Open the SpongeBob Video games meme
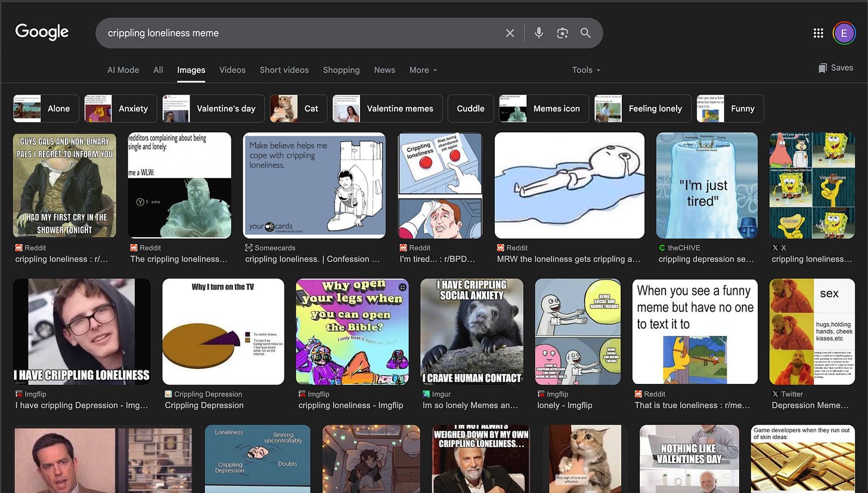Viewport: 868px width, 493px height. pos(812,185)
